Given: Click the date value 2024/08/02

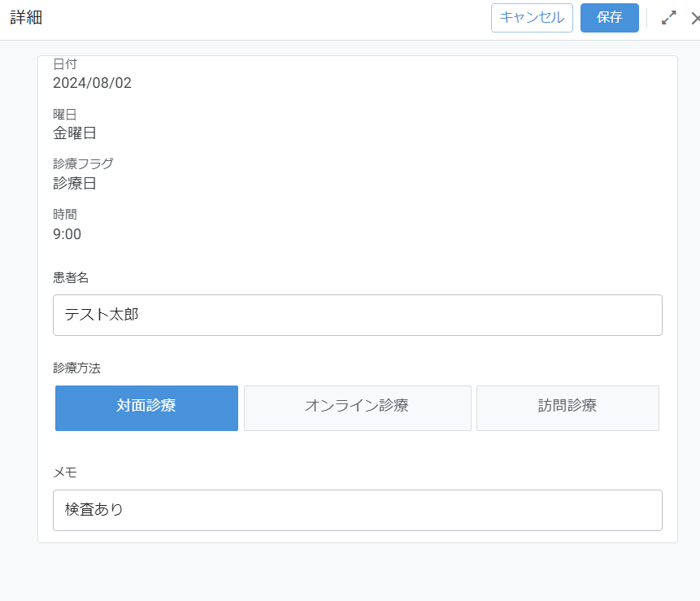Looking at the screenshot, I should point(92,83).
